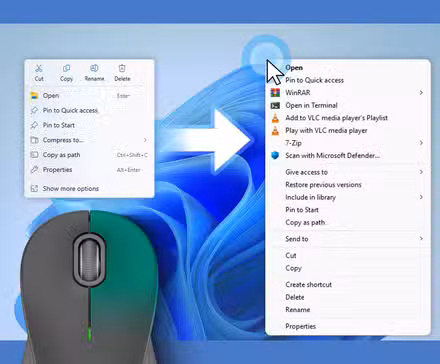The image size is (440, 364).
Task: Choose Delete in the classic context menu
Action: point(295,297)
